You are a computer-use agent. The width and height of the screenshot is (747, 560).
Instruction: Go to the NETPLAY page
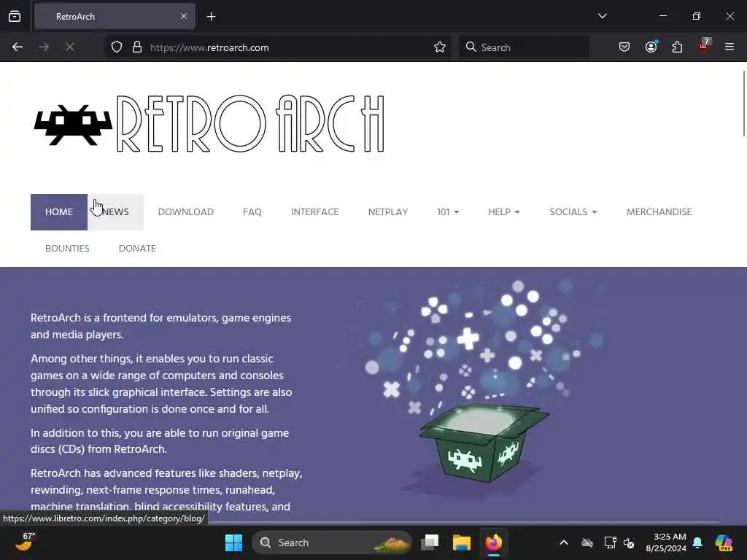point(388,212)
